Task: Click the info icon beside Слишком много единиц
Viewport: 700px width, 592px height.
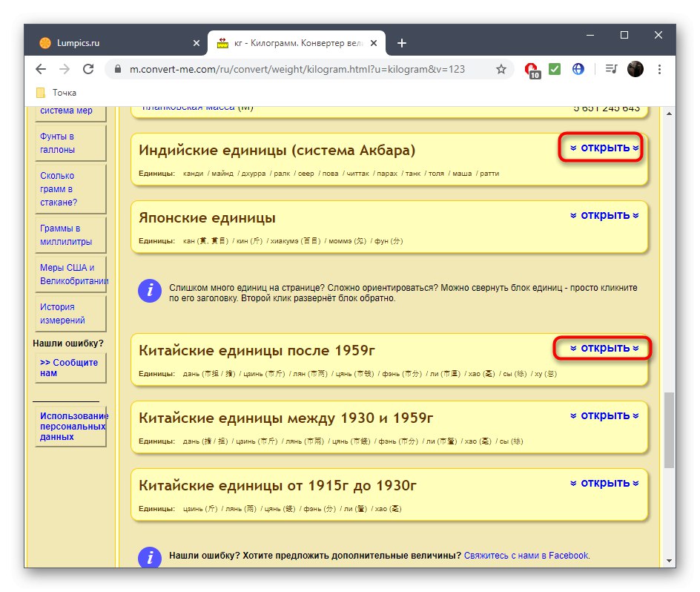Action: click(150, 291)
